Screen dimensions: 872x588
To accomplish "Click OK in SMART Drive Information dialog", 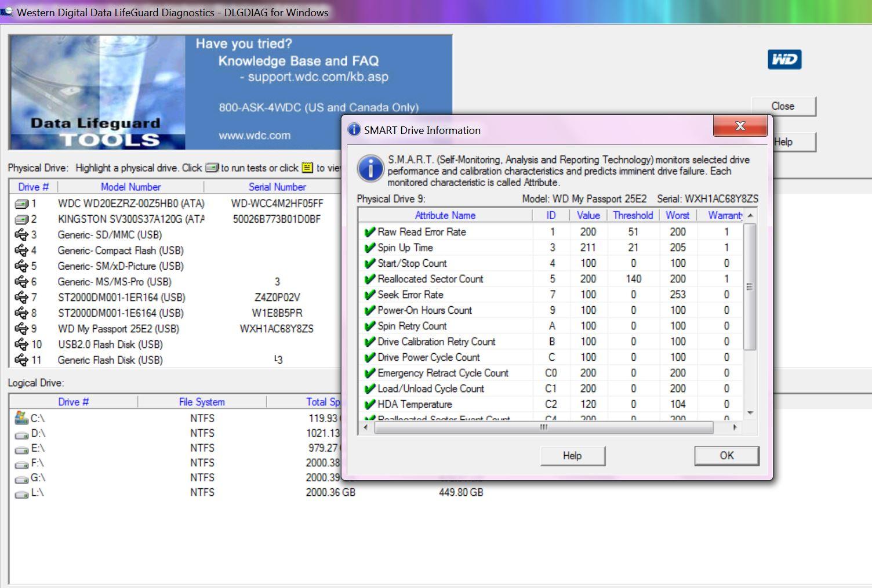I will 726,456.
